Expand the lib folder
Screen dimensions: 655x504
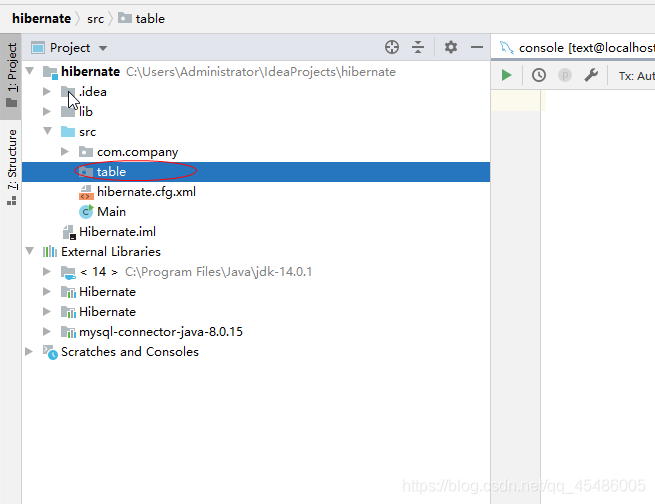47,111
